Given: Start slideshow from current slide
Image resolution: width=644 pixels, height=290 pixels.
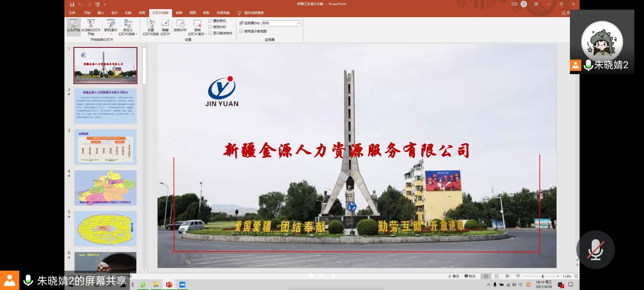Looking at the screenshot, I should [x=91, y=26].
